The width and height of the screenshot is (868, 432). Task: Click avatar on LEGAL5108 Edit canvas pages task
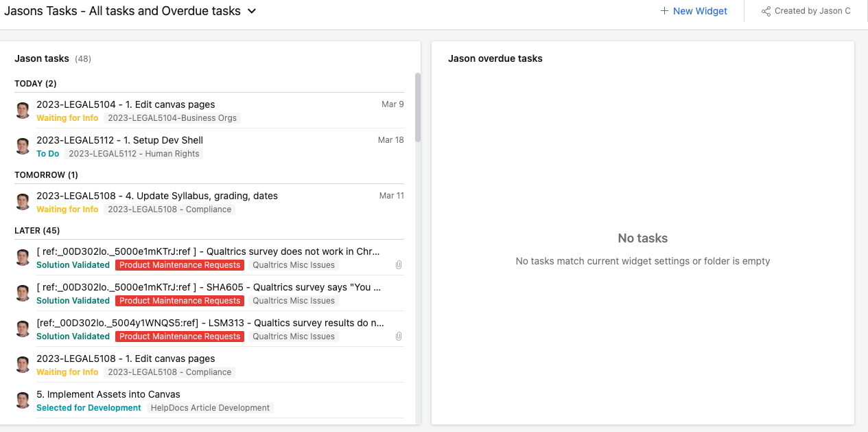(x=23, y=365)
